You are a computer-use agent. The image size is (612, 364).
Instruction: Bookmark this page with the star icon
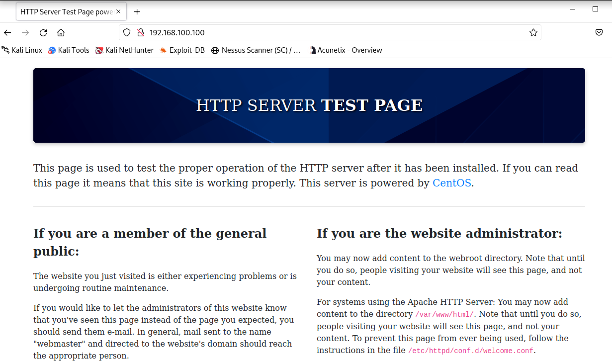[x=533, y=33]
